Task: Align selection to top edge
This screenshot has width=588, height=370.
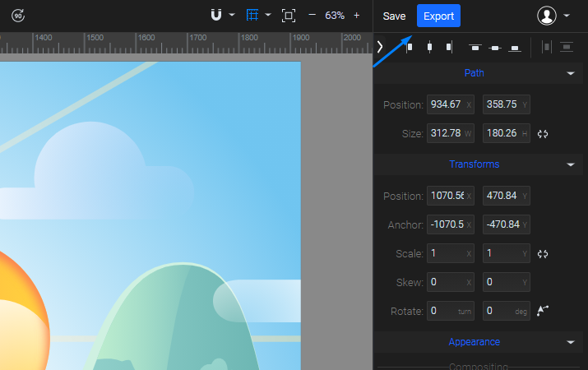Action: (475, 47)
